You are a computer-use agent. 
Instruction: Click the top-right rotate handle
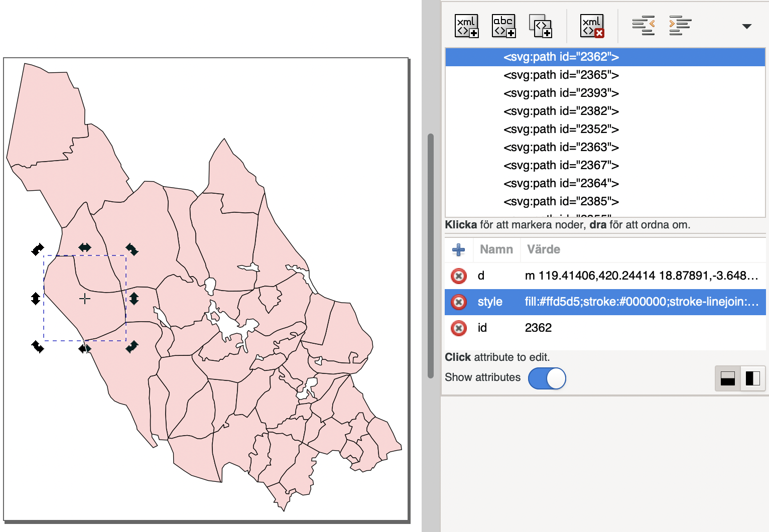click(132, 249)
